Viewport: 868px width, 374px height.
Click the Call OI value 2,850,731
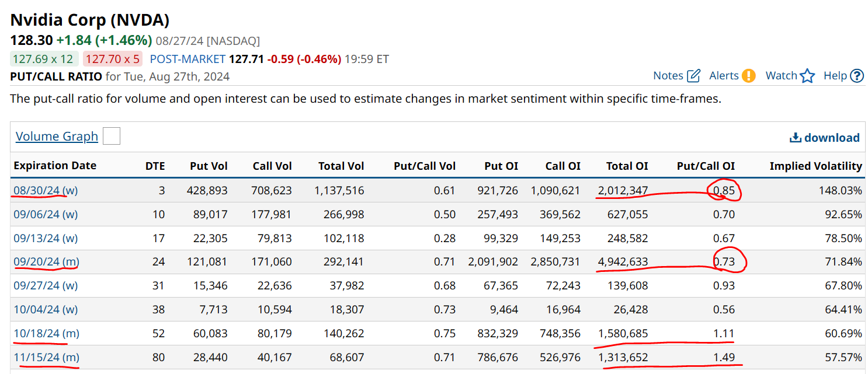tap(555, 262)
